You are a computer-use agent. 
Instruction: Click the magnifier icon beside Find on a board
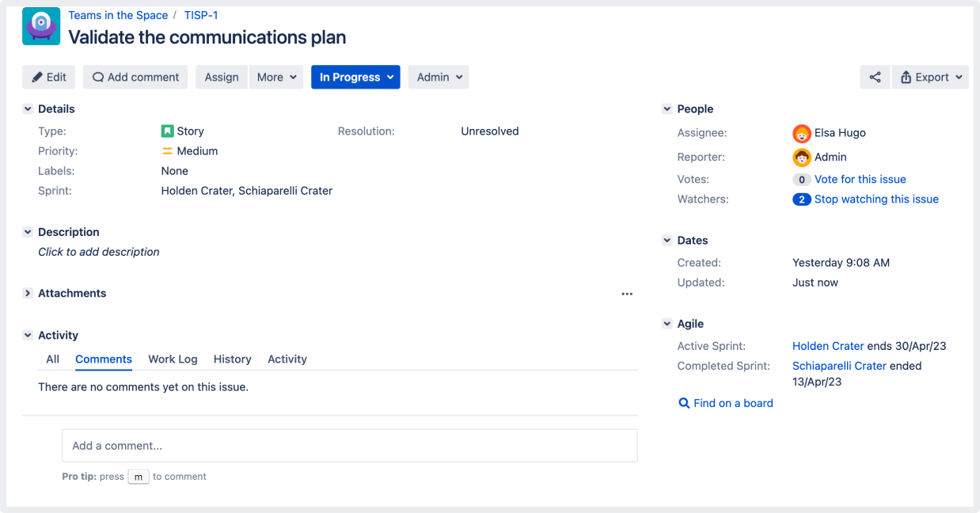tap(683, 403)
